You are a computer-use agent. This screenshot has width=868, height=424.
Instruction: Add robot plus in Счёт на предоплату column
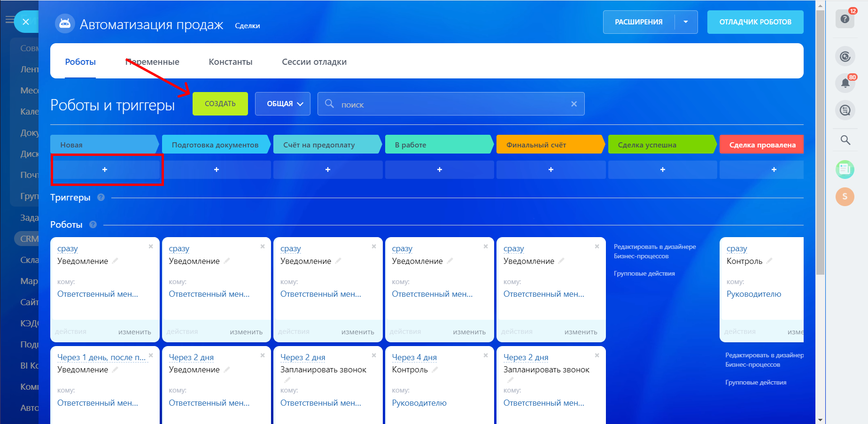point(328,170)
